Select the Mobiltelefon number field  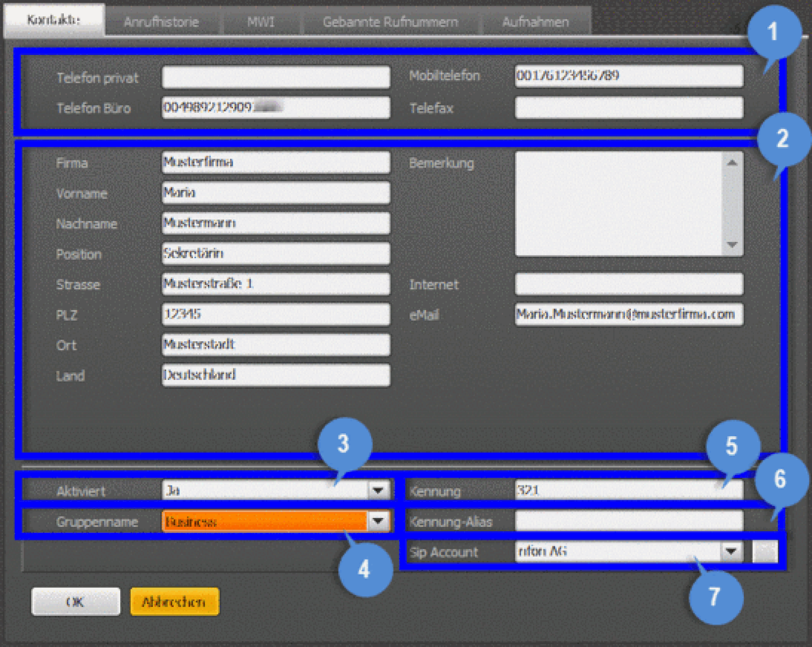629,76
